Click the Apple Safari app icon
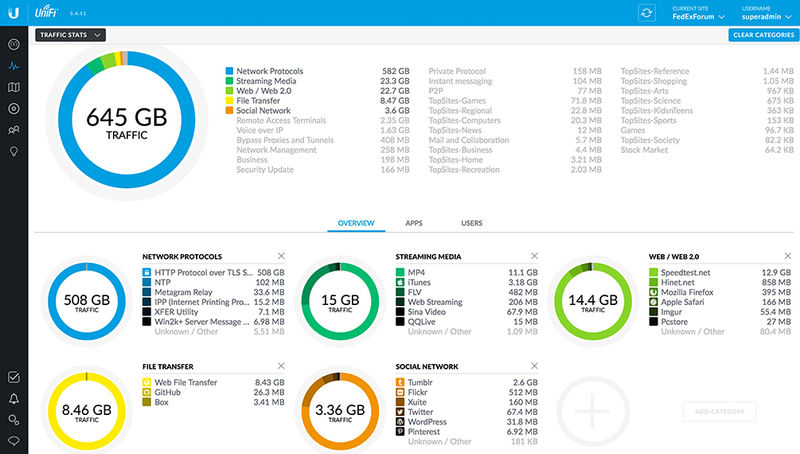 coord(653,302)
